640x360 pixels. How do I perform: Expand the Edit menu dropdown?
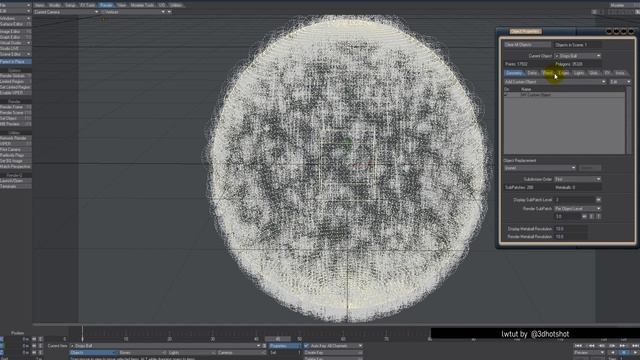coord(16,11)
